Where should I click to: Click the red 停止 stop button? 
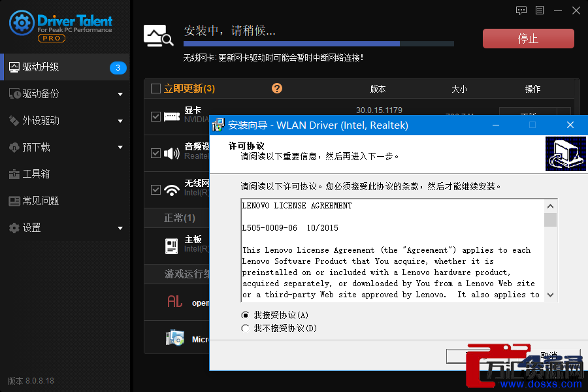tap(529, 39)
